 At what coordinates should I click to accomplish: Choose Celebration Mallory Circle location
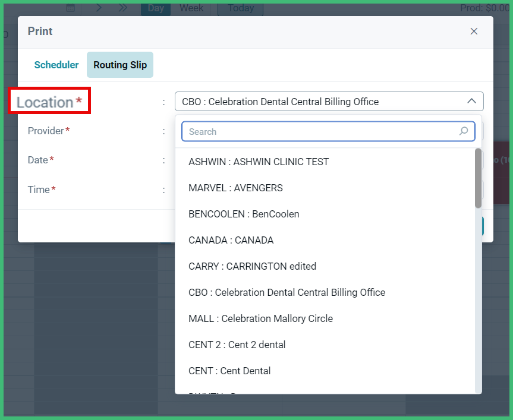[x=260, y=318]
